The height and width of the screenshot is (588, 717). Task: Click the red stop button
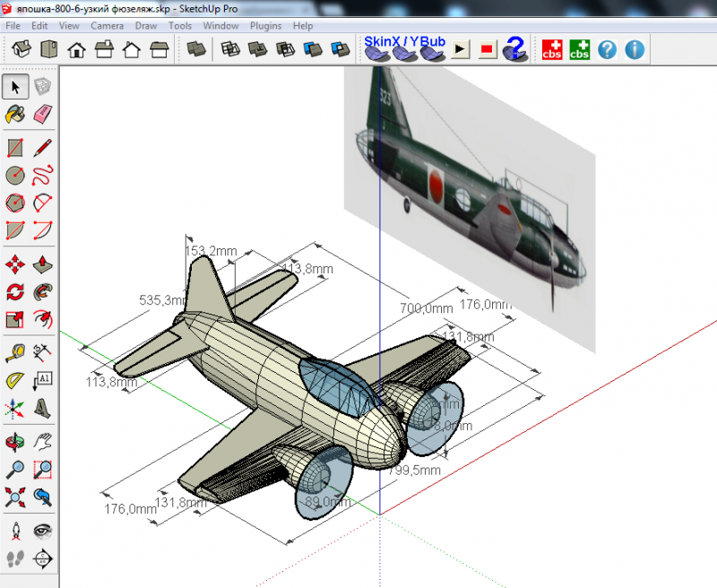coord(488,49)
